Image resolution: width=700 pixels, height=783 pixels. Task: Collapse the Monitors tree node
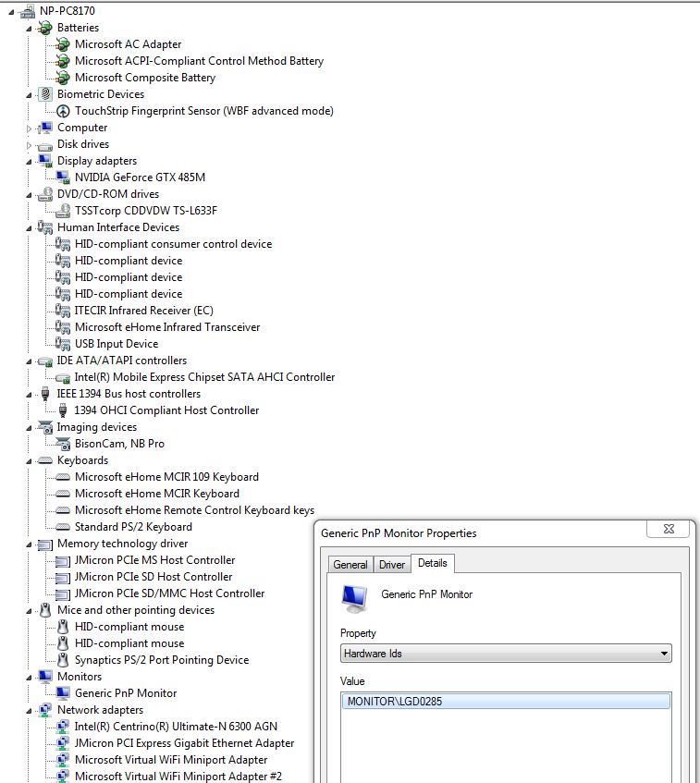pyautogui.click(x=29, y=679)
